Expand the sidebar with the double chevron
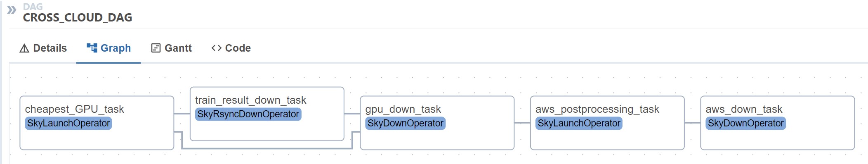This screenshot has height=164, width=868. point(12,10)
